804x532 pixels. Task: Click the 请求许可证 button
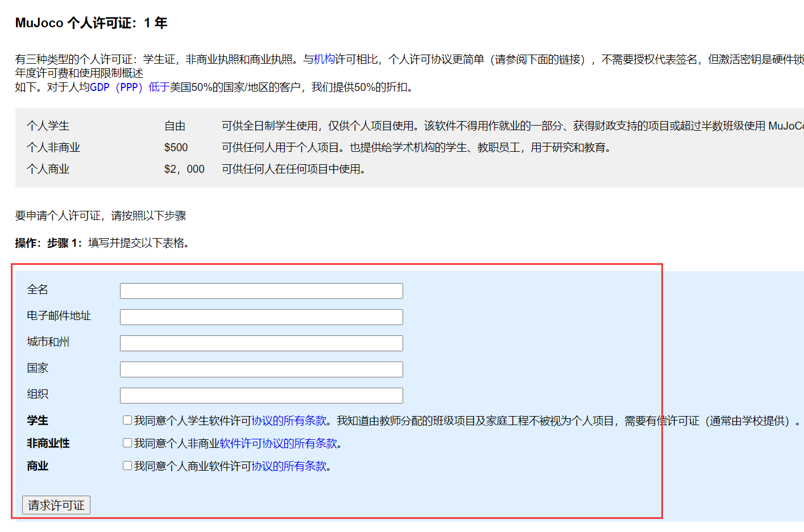point(56,505)
